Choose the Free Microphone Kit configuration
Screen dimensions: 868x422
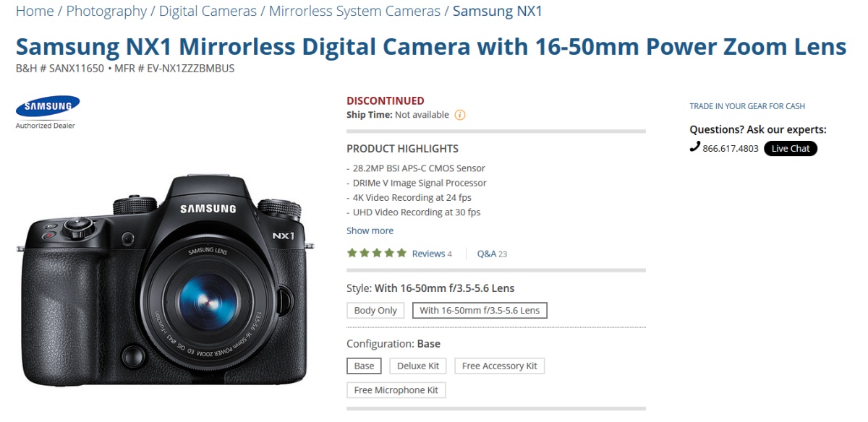point(396,390)
